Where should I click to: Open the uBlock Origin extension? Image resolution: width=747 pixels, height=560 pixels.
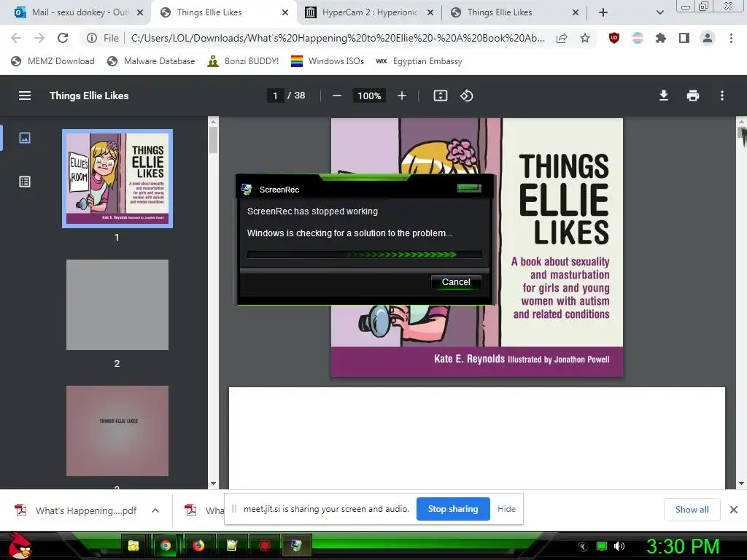[x=614, y=38]
